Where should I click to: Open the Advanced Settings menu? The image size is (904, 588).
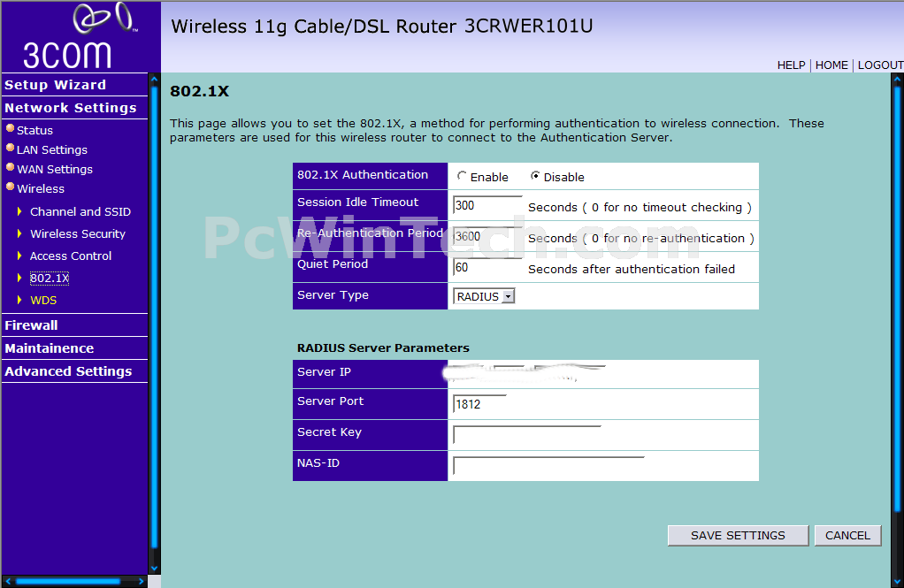click(x=68, y=371)
